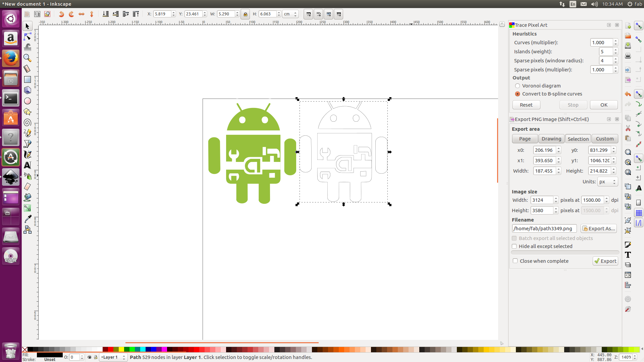This screenshot has width=644, height=362.
Task: Open export Units px dropdown
Action: pos(607,182)
